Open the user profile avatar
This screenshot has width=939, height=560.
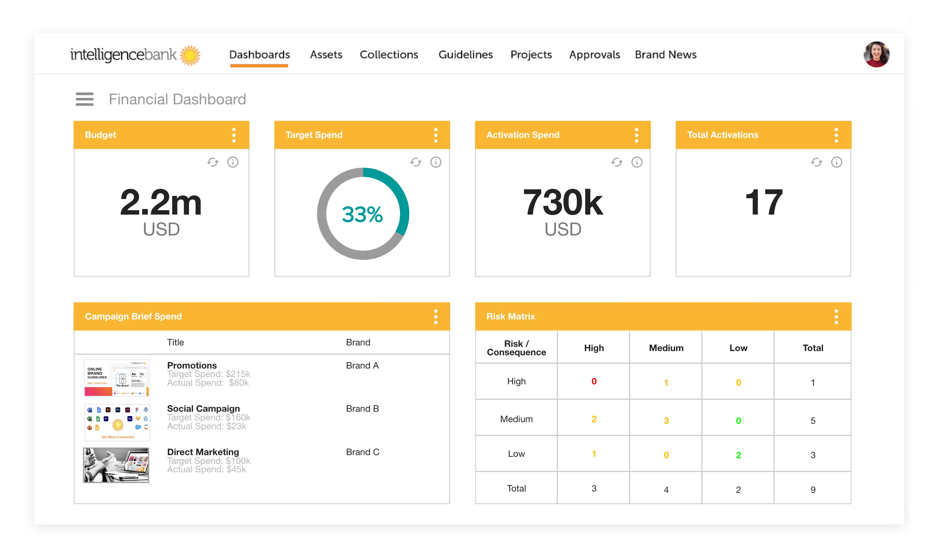(x=876, y=54)
